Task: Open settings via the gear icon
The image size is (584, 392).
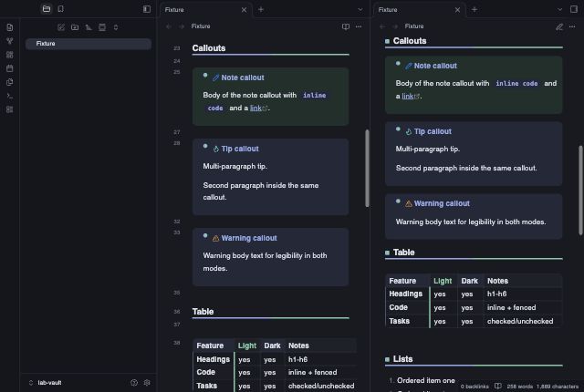Action: point(147,382)
